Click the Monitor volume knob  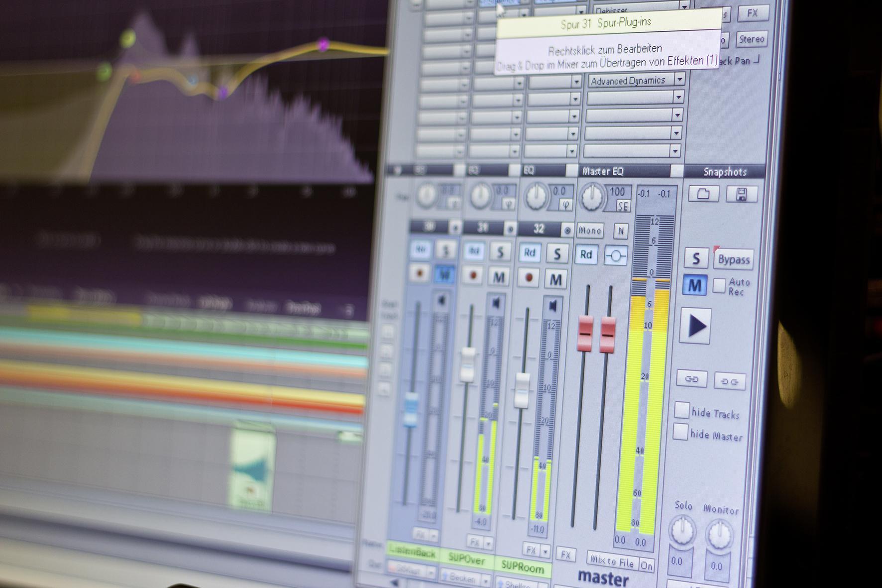[x=720, y=534]
